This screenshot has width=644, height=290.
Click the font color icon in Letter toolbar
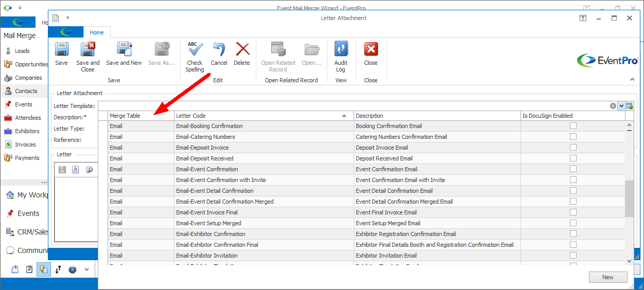76,169
